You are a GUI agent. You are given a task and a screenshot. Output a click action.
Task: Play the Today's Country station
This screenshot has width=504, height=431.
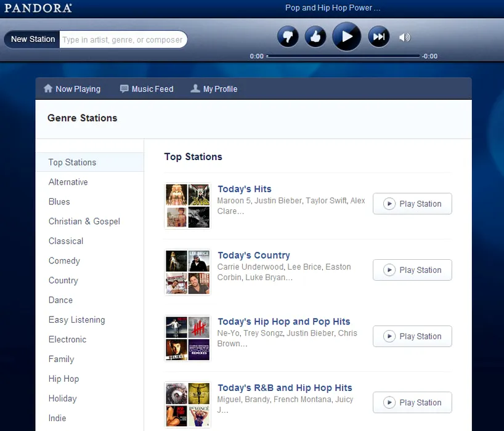tap(412, 270)
